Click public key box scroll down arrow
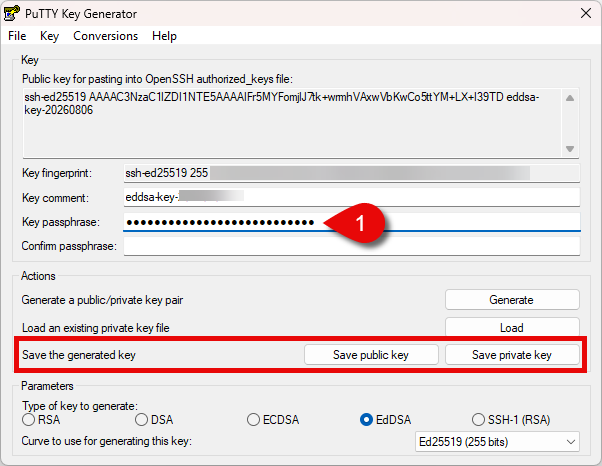 [x=570, y=149]
